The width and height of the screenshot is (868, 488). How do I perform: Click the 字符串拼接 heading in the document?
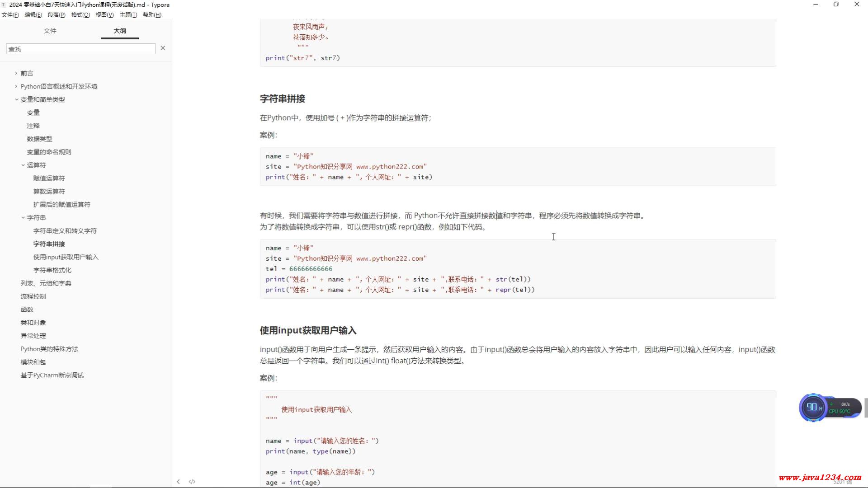283,99
